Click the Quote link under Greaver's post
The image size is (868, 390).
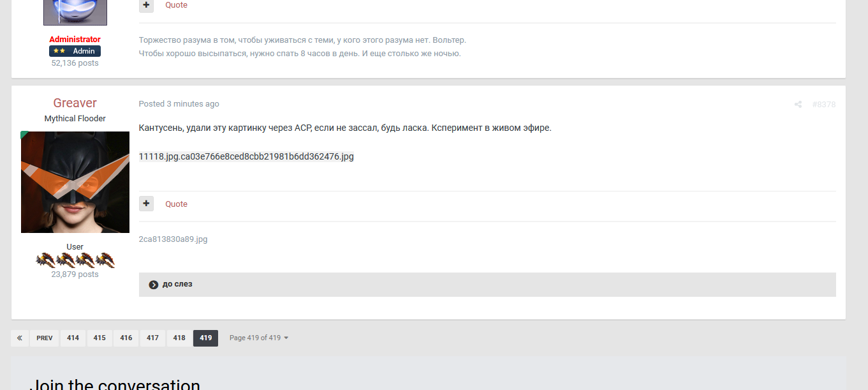click(176, 203)
